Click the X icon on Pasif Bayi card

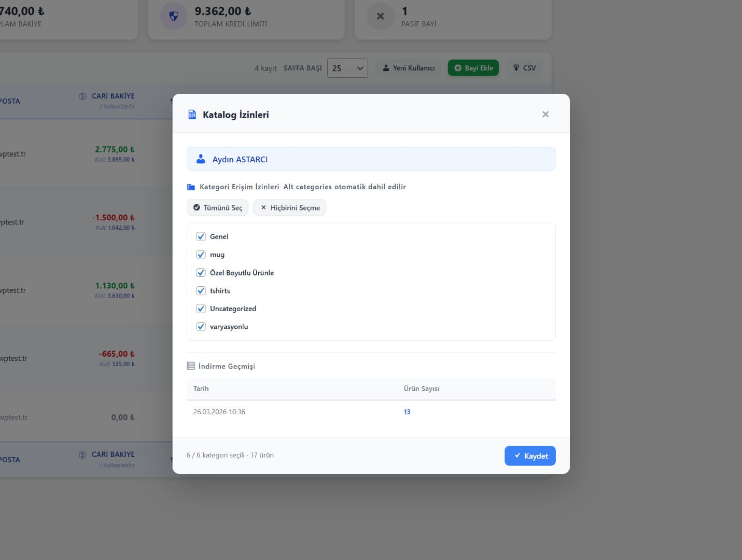[x=380, y=17]
